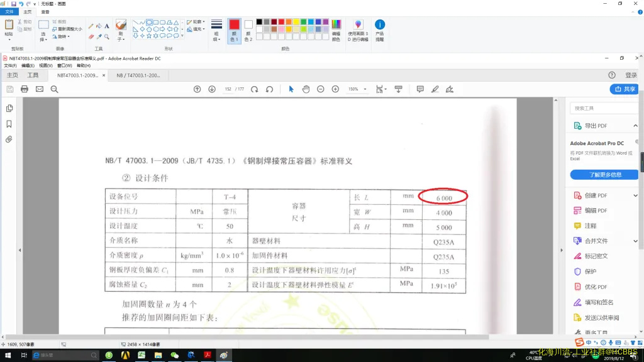Open the 填写和签名 tool
Image resolution: width=644 pixels, height=362 pixels.
click(x=594, y=302)
